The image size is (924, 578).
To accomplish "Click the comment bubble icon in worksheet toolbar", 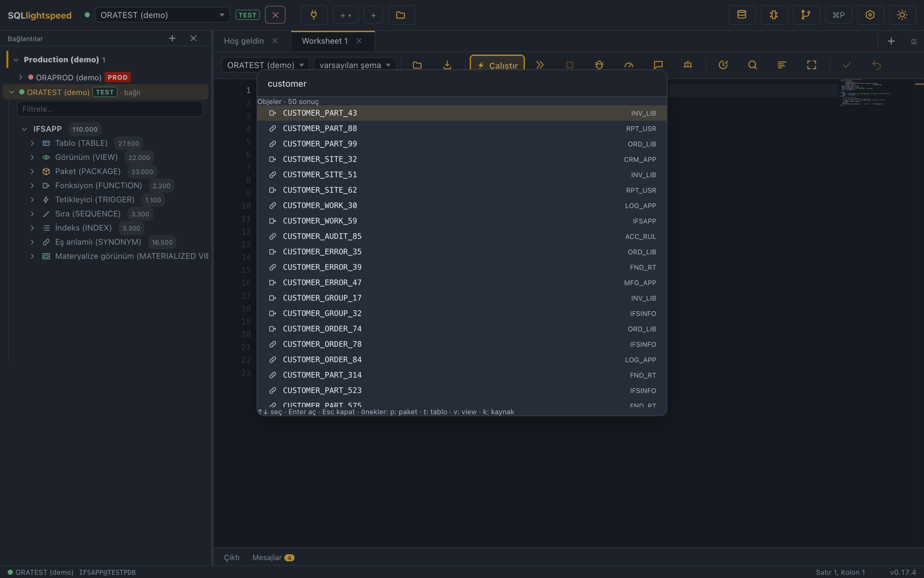I will [658, 65].
